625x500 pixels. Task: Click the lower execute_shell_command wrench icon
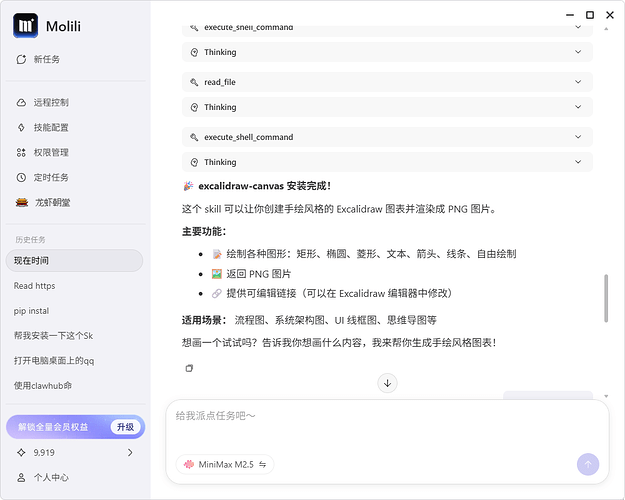click(x=194, y=137)
